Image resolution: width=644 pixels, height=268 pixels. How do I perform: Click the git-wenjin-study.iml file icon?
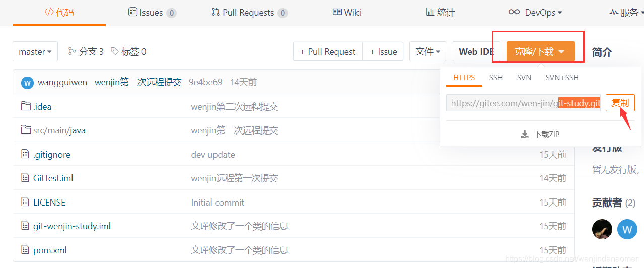[x=26, y=226]
